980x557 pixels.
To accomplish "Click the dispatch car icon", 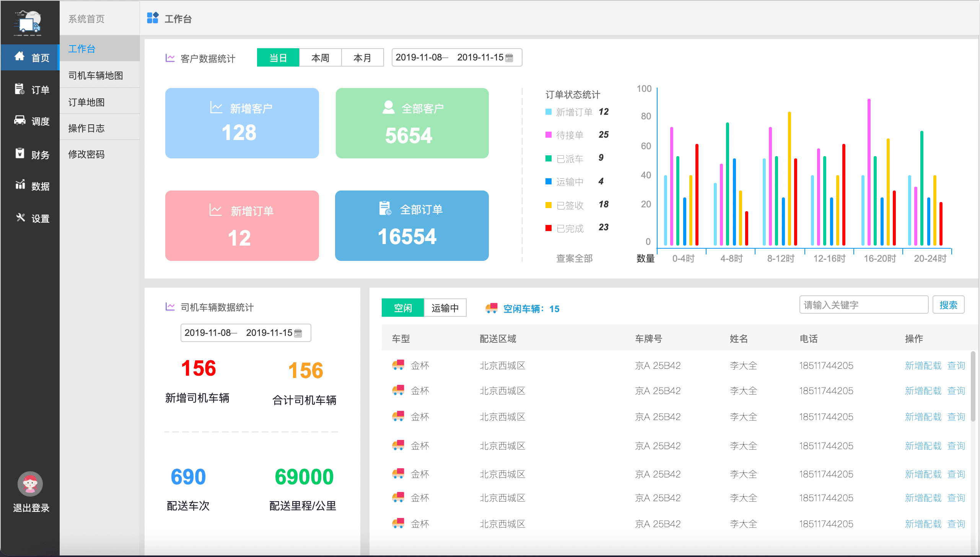I will pos(19,120).
